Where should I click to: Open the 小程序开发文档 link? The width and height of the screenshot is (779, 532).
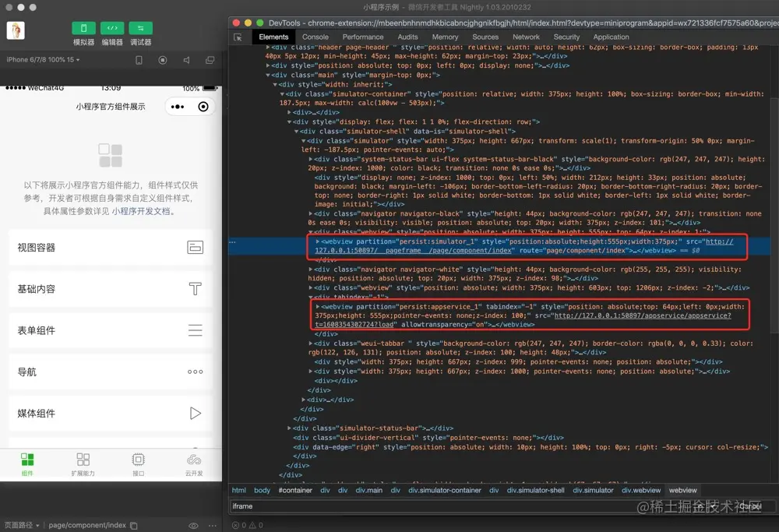140,211
